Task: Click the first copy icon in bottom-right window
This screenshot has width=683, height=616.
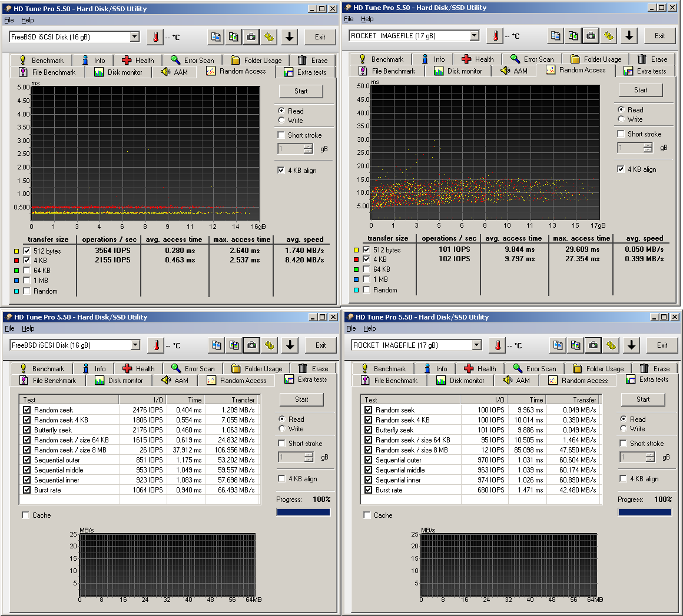Action: click(558, 345)
